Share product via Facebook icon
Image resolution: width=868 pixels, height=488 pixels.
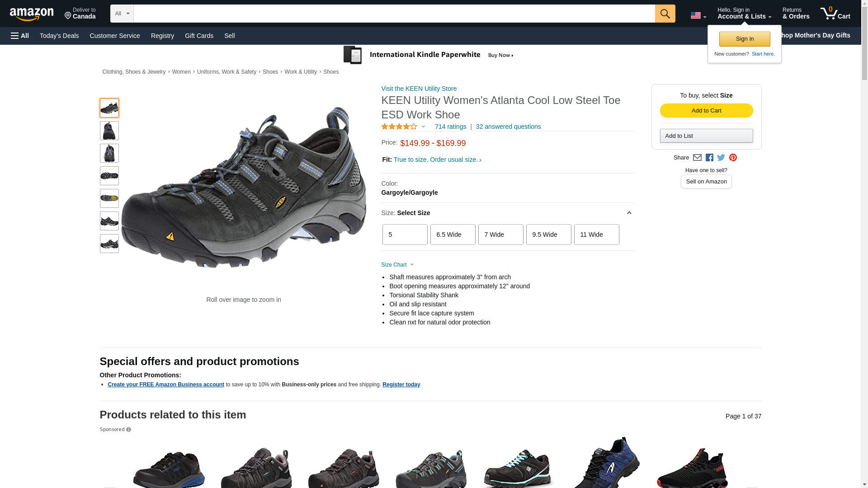coord(709,158)
